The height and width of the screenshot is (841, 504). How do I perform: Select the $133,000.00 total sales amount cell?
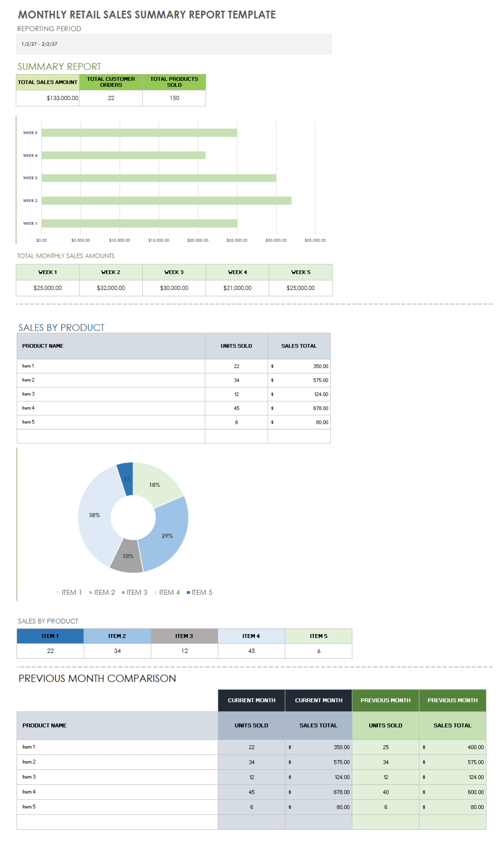[48, 98]
